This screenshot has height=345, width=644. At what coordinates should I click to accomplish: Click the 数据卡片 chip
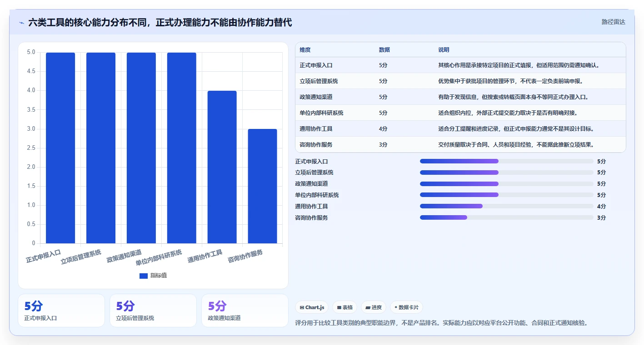(406, 307)
